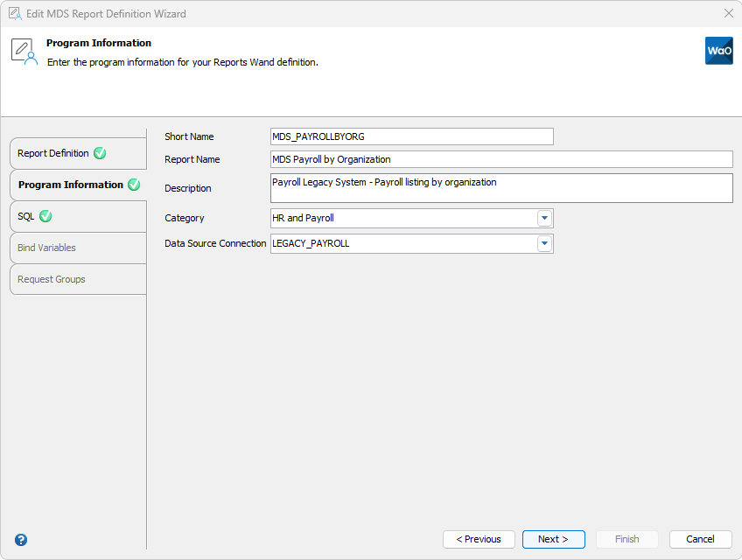Click the WaO logo
This screenshot has height=560, width=742.
pos(719,51)
